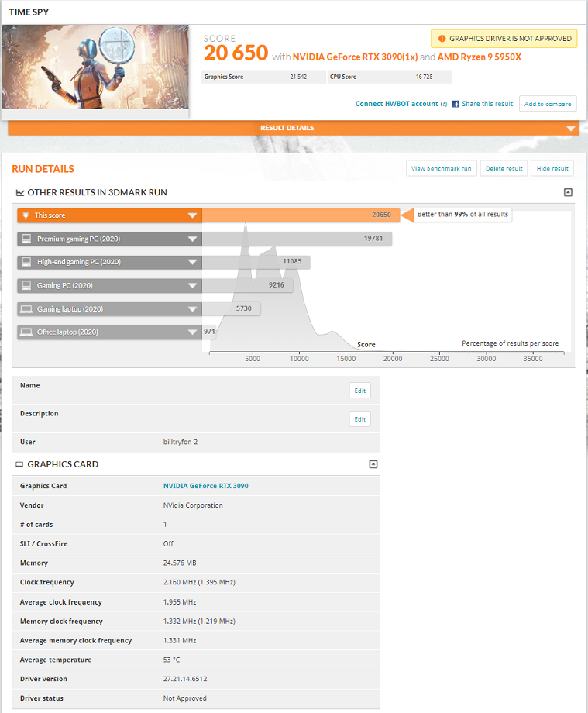This screenshot has width=588, height=713.
Task: Click the warning icon in driver not approved banner
Action: (x=442, y=39)
